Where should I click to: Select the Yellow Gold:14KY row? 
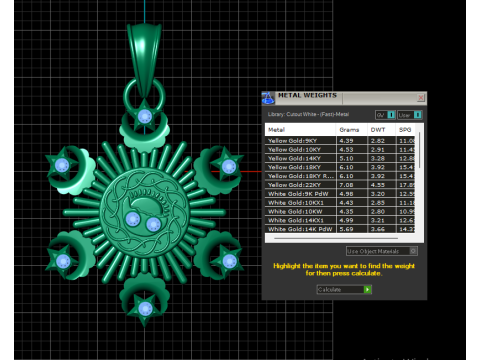(340, 158)
